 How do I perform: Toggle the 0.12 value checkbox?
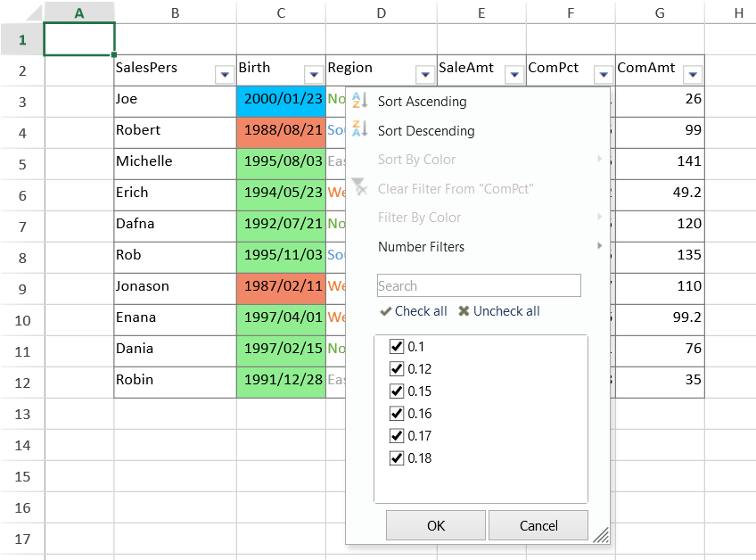click(x=397, y=368)
